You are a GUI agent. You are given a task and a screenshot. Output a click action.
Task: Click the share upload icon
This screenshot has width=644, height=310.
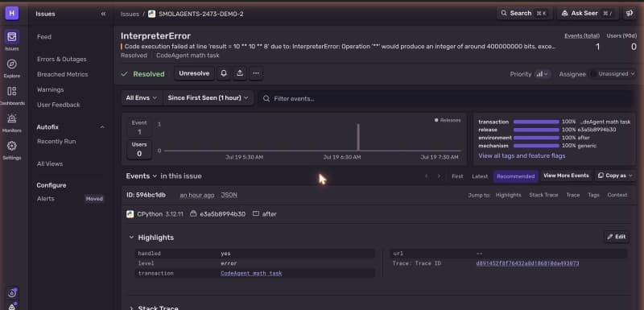pos(240,73)
